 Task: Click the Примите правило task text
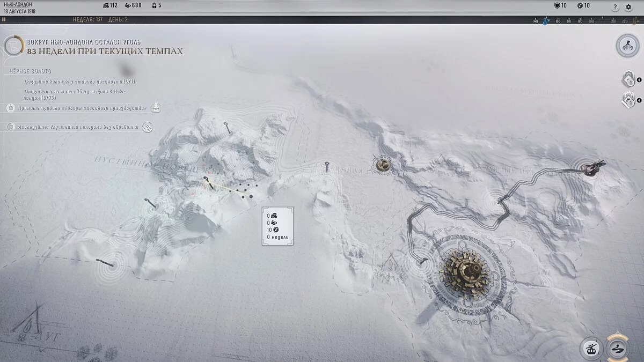81,108
